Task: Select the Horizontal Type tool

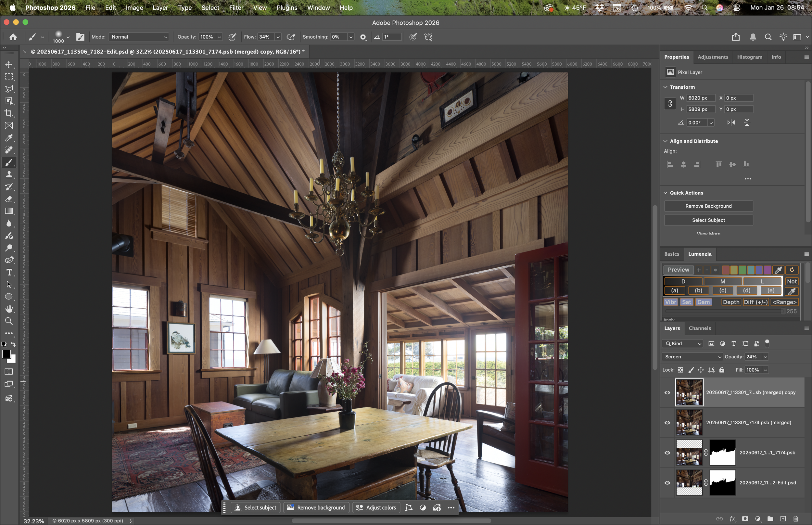Action: [x=9, y=272]
